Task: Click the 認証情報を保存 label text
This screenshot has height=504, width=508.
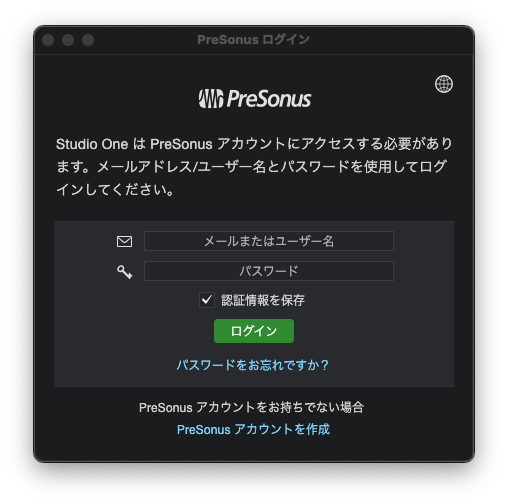Action: click(x=263, y=300)
